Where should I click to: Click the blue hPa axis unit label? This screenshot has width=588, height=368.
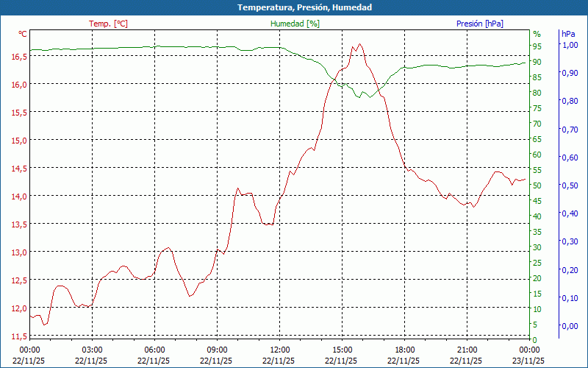(x=568, y=34)
